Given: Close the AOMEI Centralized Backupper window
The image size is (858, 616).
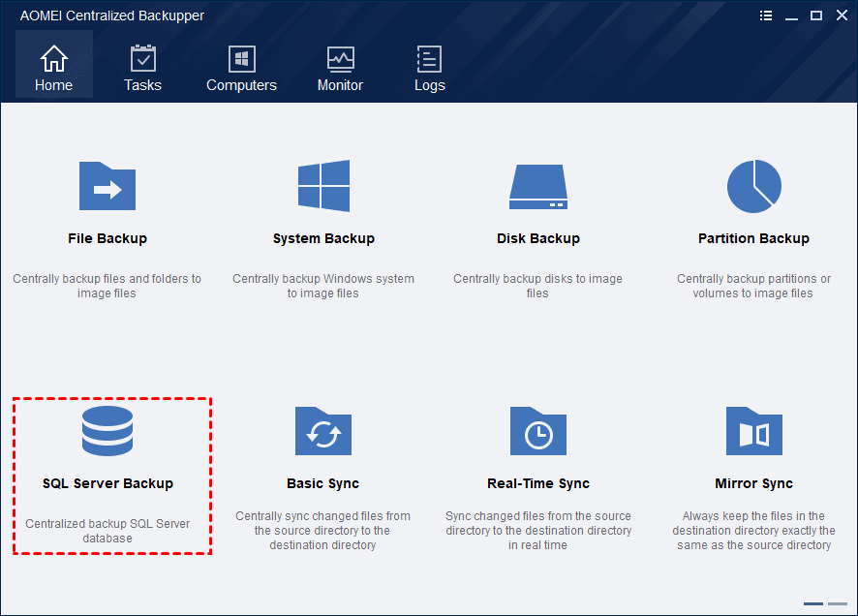Looking at the screenshot, I should tap(843, 15).
